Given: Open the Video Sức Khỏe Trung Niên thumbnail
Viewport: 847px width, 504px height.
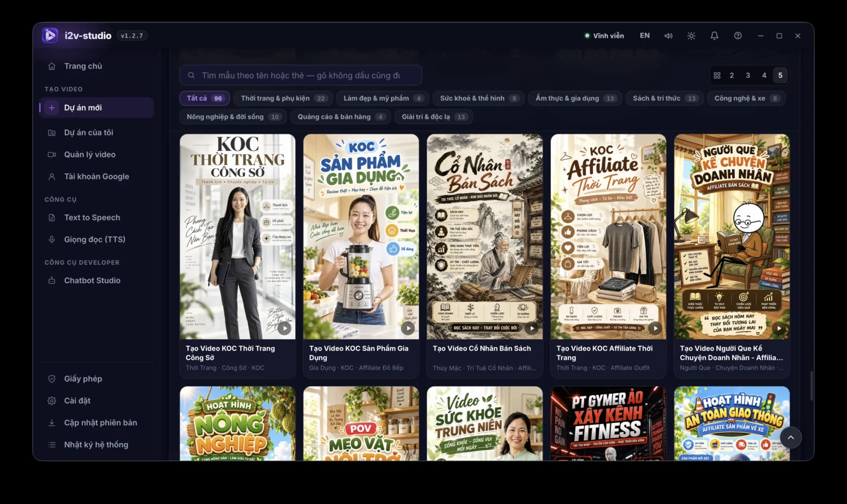Looking at the screenshot, I should (x=485, y=424).
